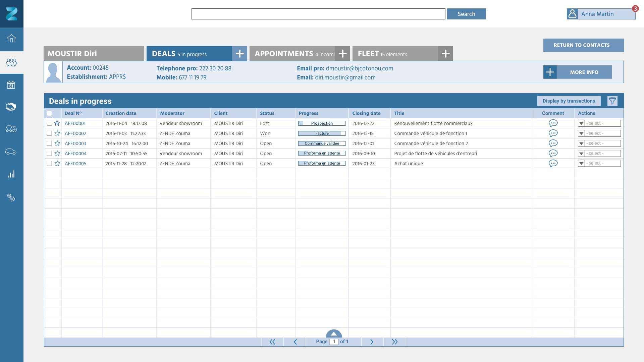
Task: Expand the panel using up-arrow above pagination
Action: (334, 334)
